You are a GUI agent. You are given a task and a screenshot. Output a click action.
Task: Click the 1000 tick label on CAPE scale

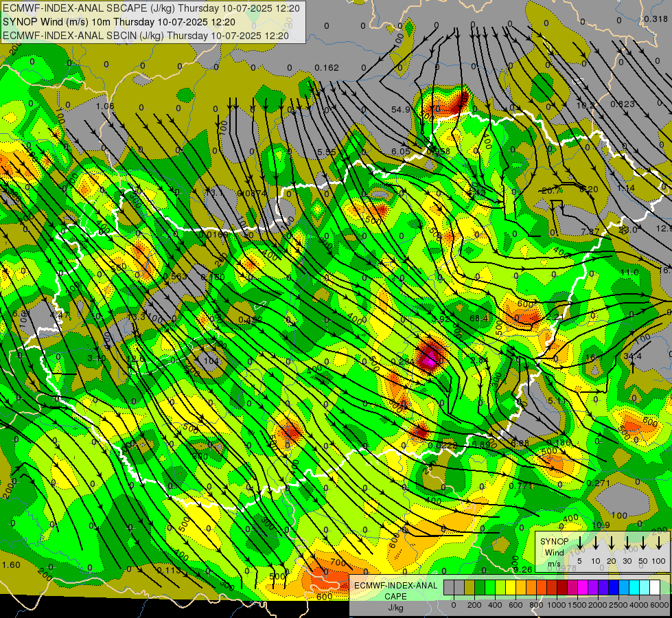coord(557,605)
